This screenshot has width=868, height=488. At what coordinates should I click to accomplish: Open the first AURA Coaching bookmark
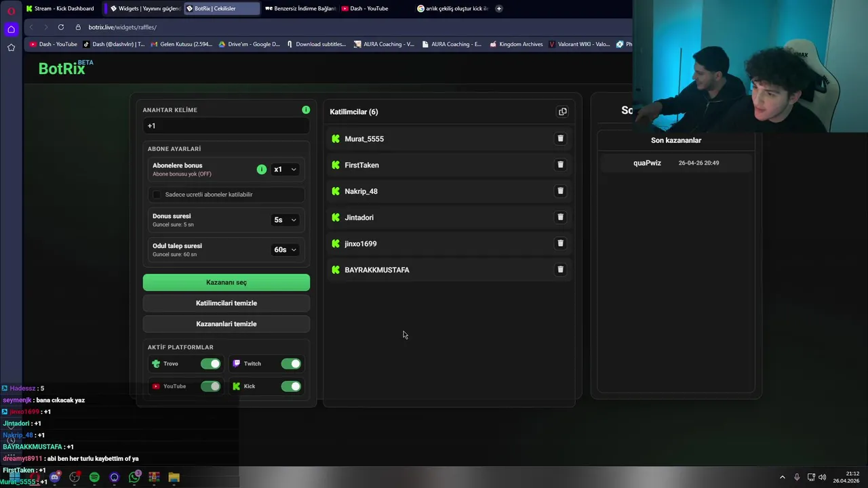[x=384, y=44]
